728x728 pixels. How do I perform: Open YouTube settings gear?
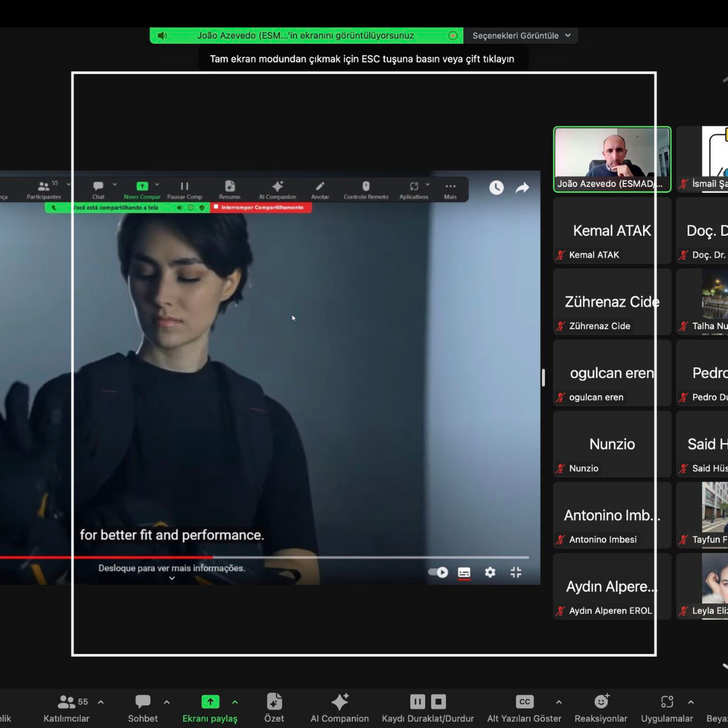pos(490,572)
